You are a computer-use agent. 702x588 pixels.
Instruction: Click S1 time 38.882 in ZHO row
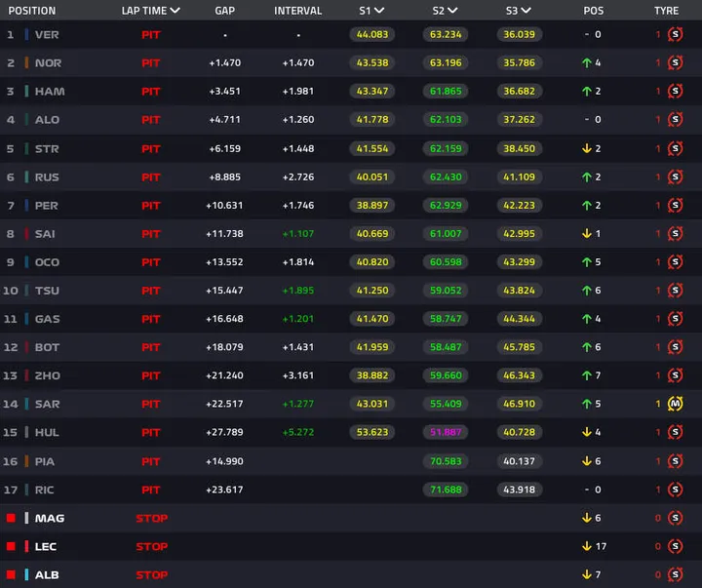click(372, 375)
